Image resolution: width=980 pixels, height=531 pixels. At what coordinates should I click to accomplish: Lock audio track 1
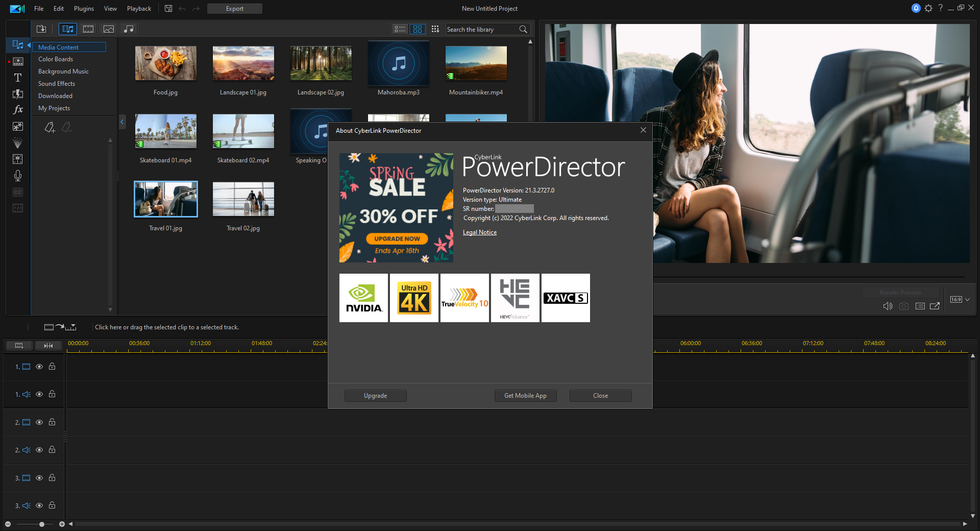52,394
